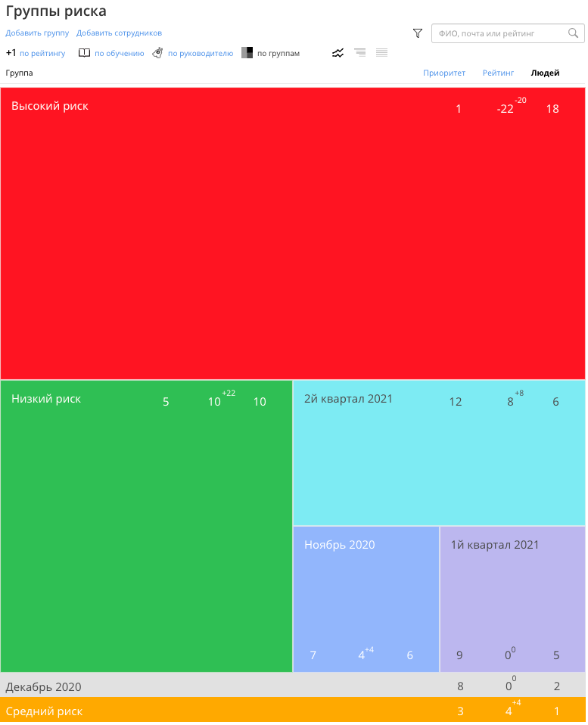Sort groups by Людей column

click(x=546, y=73)
